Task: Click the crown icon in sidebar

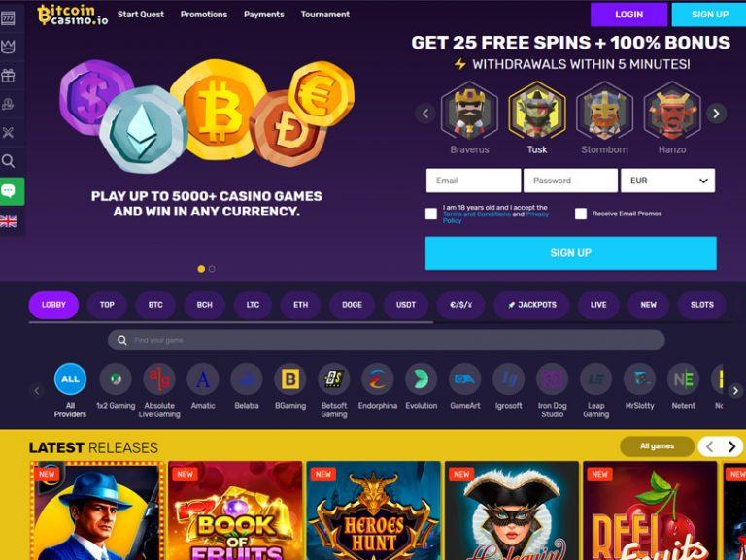Action: click(x=8, y=47)
